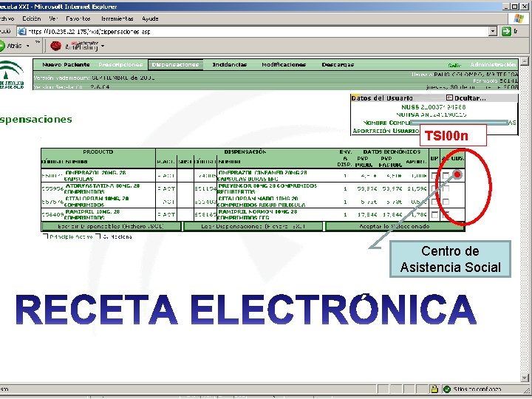Select the Dispensaciones tab

pyautogui.click(x=175, y=64)
